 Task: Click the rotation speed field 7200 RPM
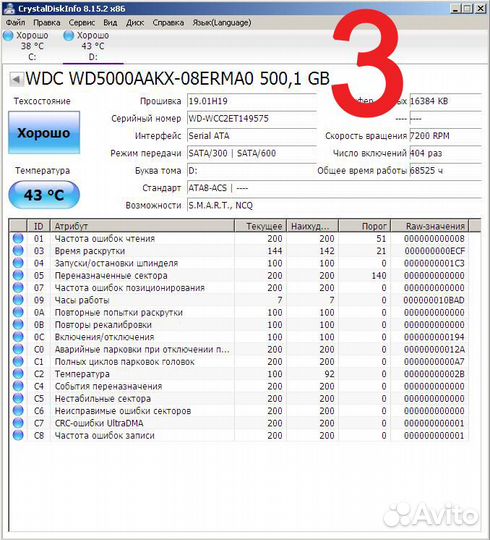445,136
